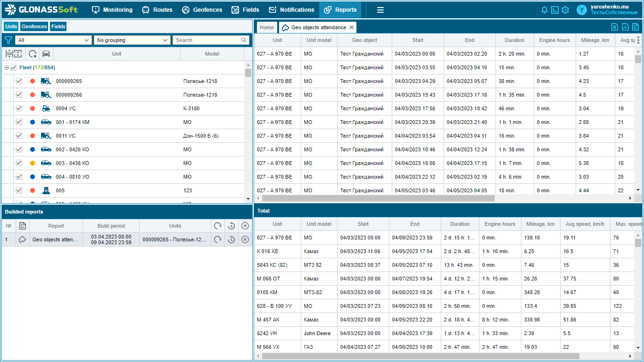644x362 pixels.
Task: Click the filter funnel icon
Action: coord(8,40)
